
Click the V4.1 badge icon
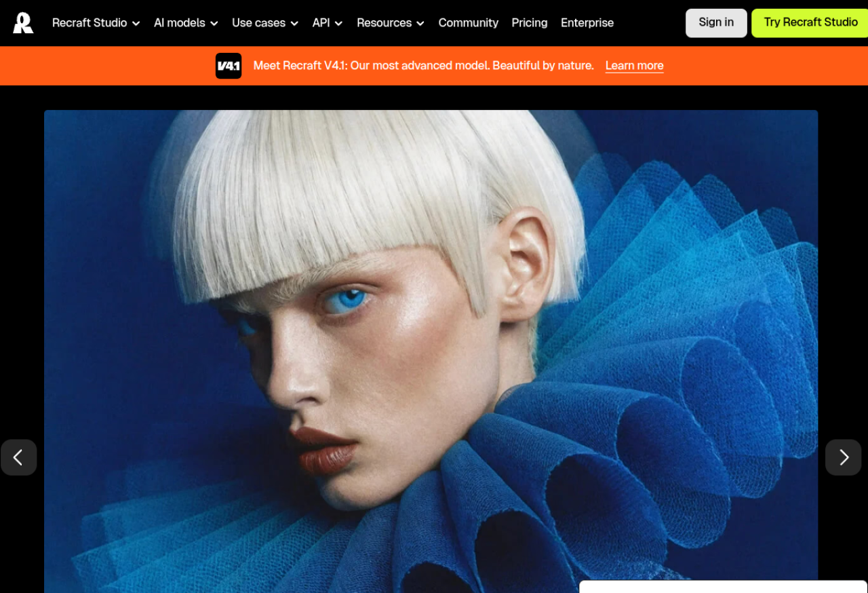[229, 66]
